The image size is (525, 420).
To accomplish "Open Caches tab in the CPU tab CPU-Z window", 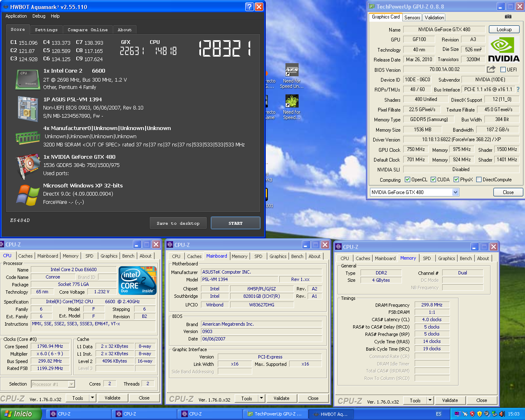I will pos(25,256).
